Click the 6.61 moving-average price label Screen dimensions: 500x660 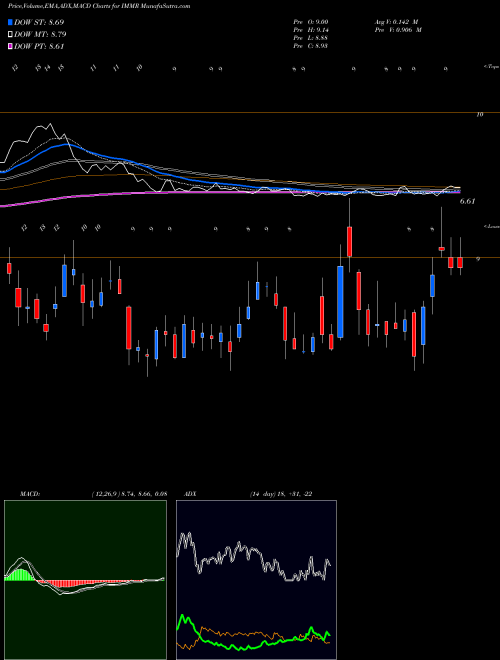point(467,201)
